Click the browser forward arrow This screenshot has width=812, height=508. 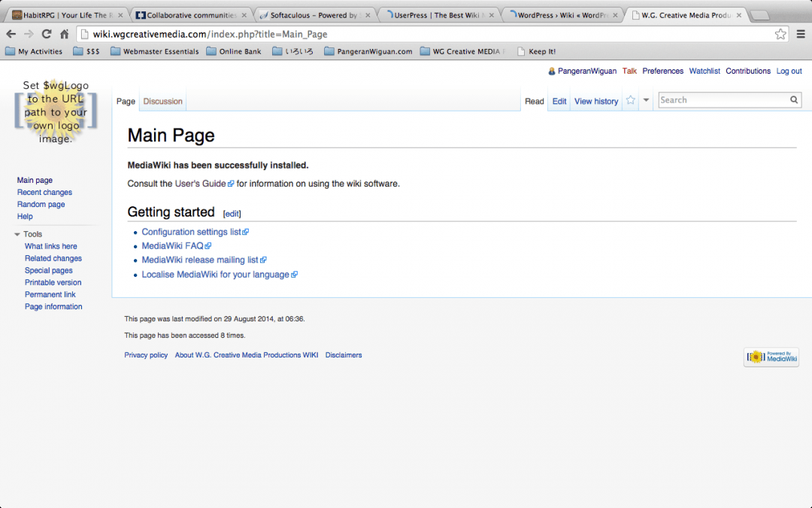point(29,34)
